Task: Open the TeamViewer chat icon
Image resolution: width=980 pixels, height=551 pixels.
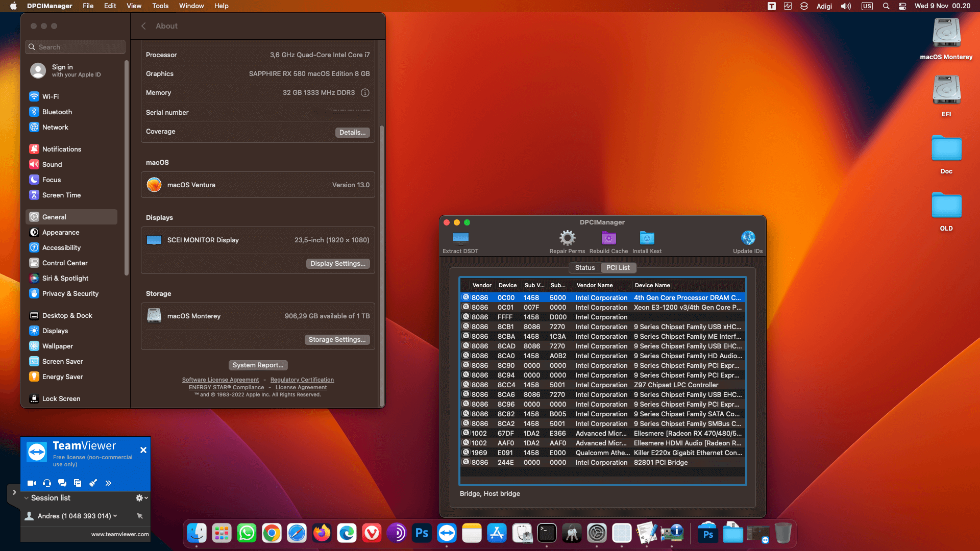Action: (x=62, y=483)
